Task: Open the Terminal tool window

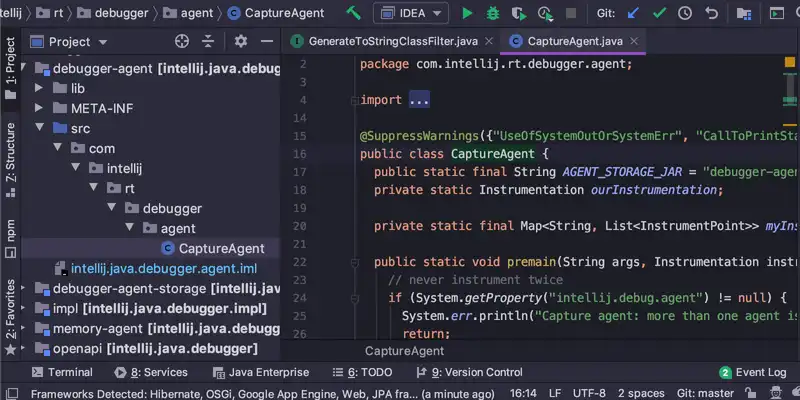Action: pos(60,372)
